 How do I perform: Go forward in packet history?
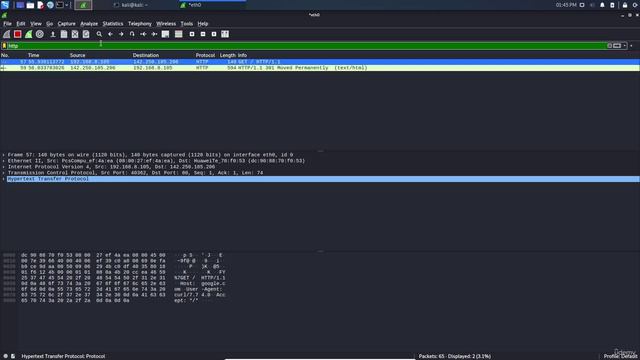click(x=121, y=34)
